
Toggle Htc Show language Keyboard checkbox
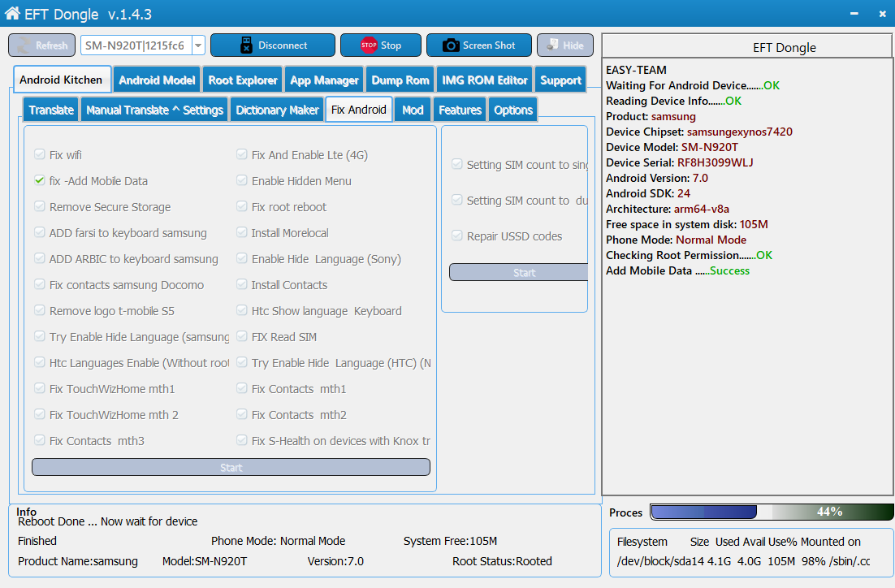click(241, 310)
